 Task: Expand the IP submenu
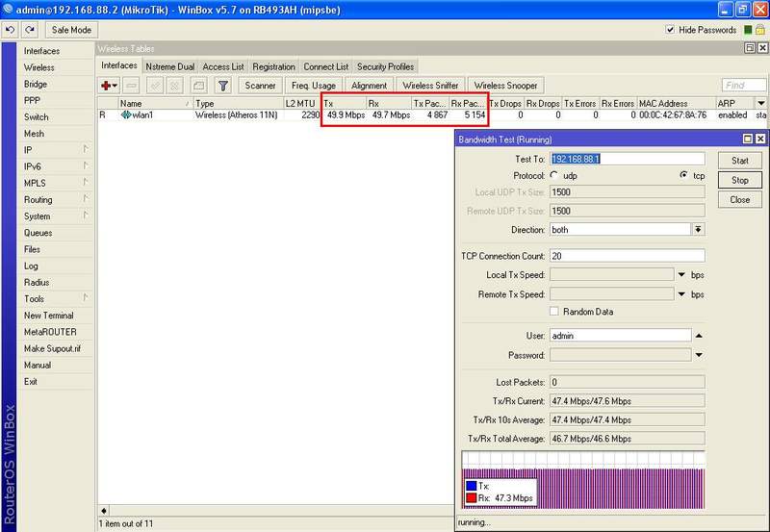pos(56,150)
